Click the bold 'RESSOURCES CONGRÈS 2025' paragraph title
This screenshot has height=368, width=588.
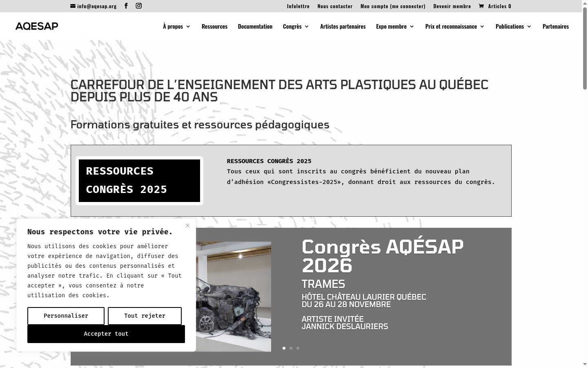[x=269, y=161]
